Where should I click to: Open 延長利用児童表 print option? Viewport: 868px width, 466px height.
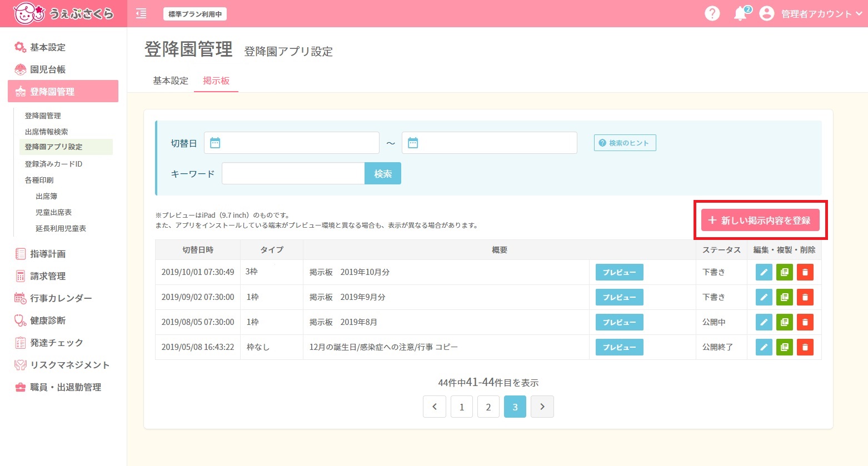click(x=61, y=228)
